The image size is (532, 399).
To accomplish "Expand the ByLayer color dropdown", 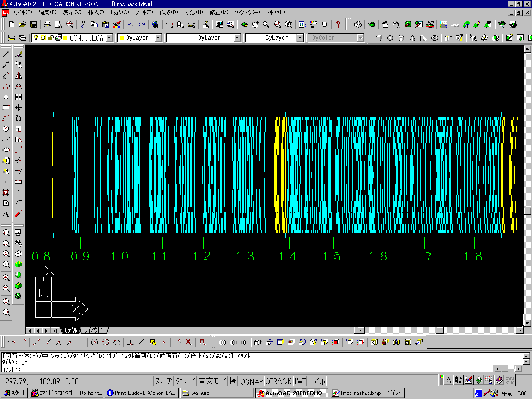I will point(158,38).
